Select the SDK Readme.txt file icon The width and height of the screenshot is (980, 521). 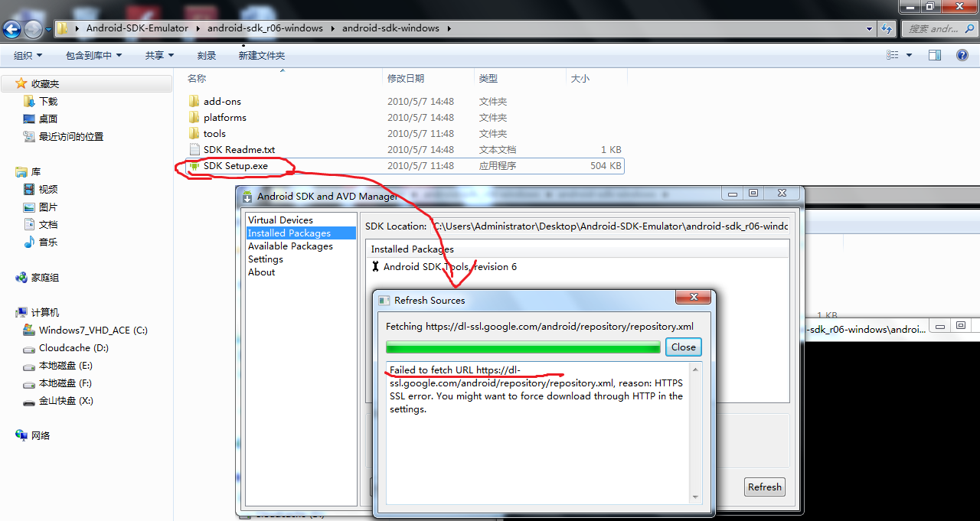pos(194,149)
